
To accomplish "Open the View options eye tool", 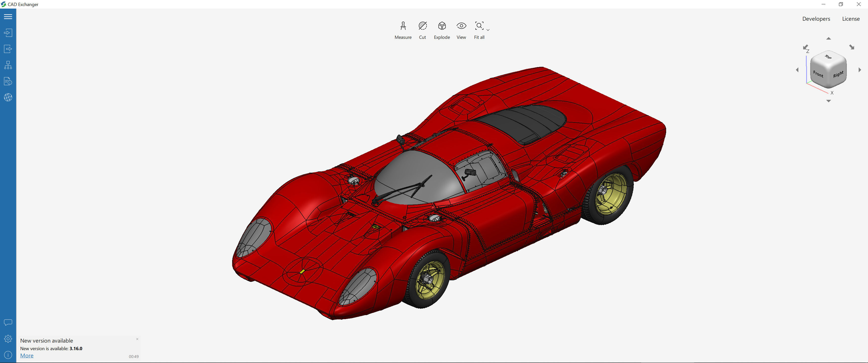I will (x=461, y=30).
